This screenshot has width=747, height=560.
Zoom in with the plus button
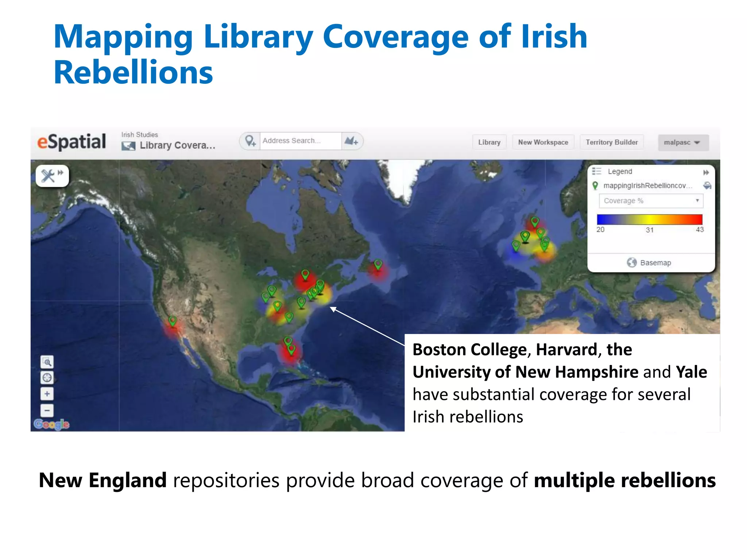(x=47, y=394)
